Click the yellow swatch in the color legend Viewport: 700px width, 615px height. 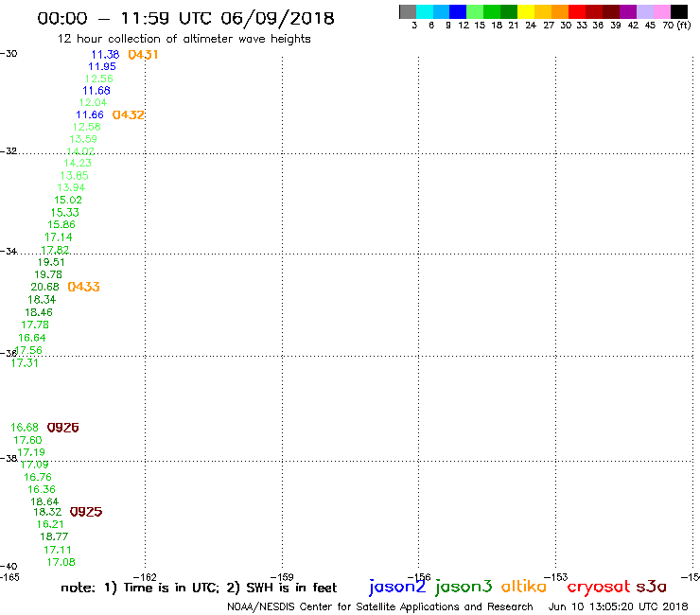pyautogui.click(x=526, y=11)
